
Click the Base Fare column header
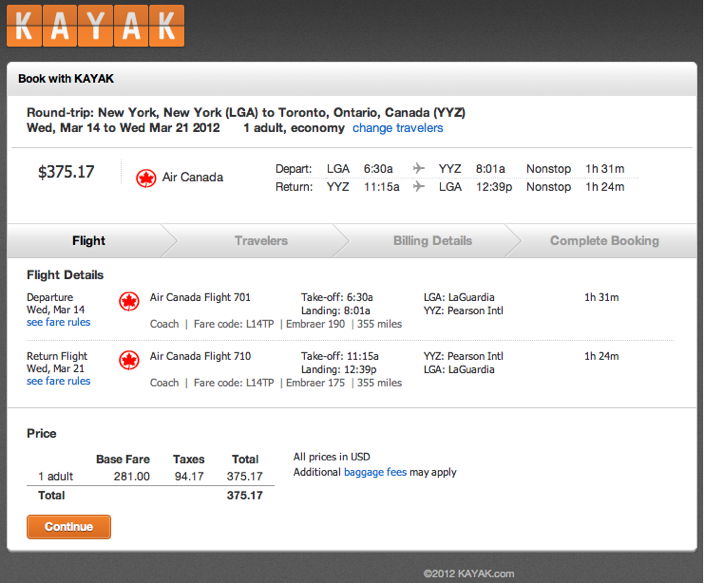pos(123,459)
